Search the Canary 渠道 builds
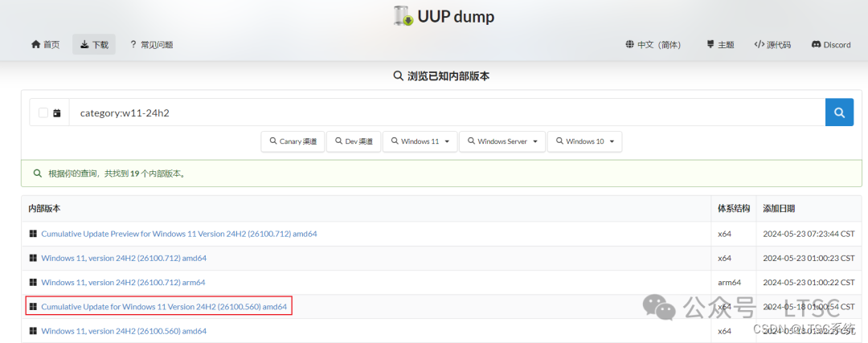 (x=293, y=141)
